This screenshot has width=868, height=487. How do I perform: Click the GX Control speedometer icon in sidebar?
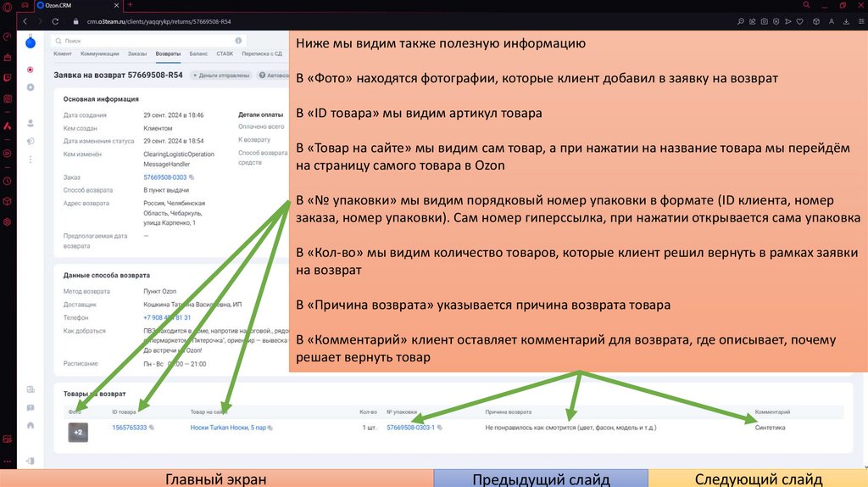point(7,36)
